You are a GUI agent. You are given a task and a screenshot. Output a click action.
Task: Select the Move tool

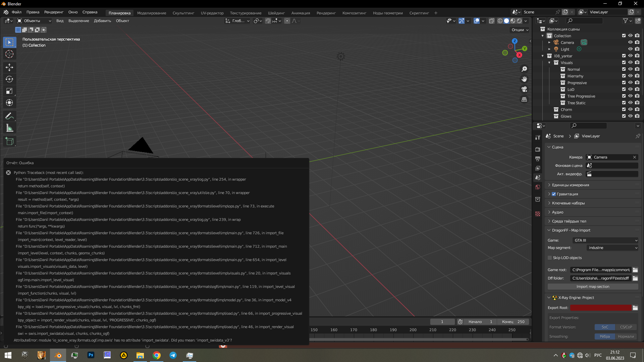[9, 67]
